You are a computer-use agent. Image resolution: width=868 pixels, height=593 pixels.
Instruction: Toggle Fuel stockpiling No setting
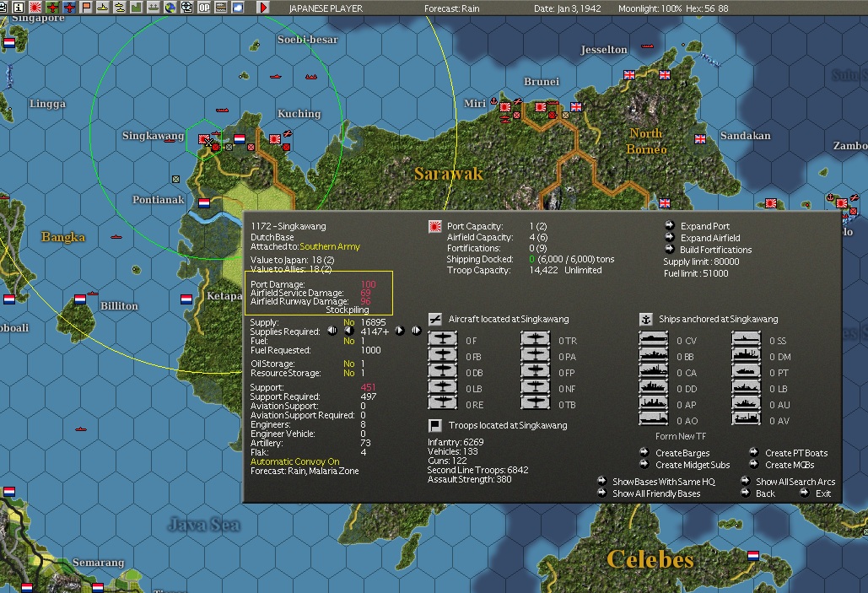click(348, 341)
